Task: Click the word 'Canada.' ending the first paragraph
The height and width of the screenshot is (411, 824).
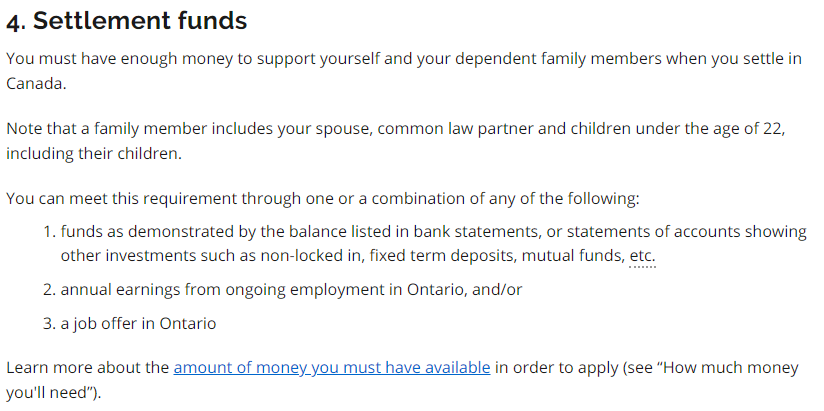Action: click(x=36, y=84)
